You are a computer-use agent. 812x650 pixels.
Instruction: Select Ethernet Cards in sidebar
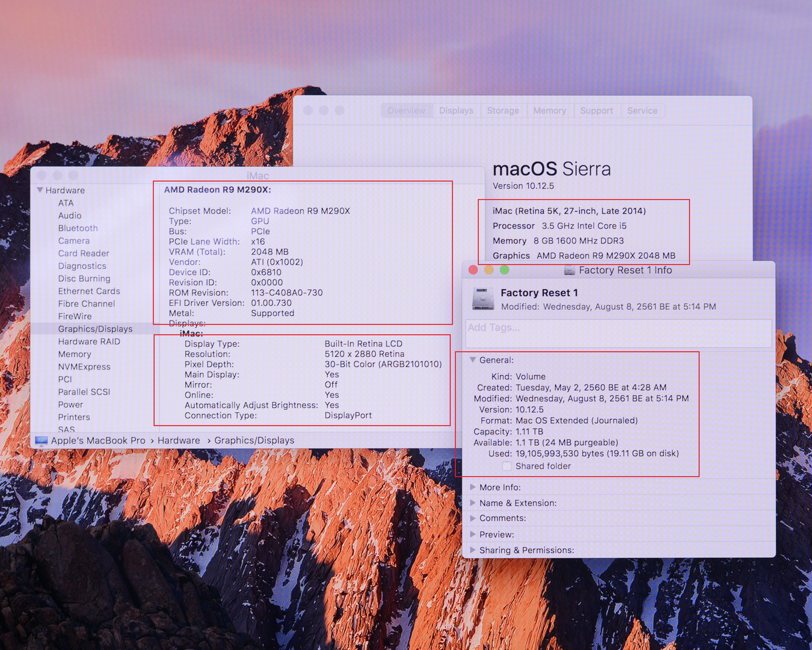pos(89,291)
